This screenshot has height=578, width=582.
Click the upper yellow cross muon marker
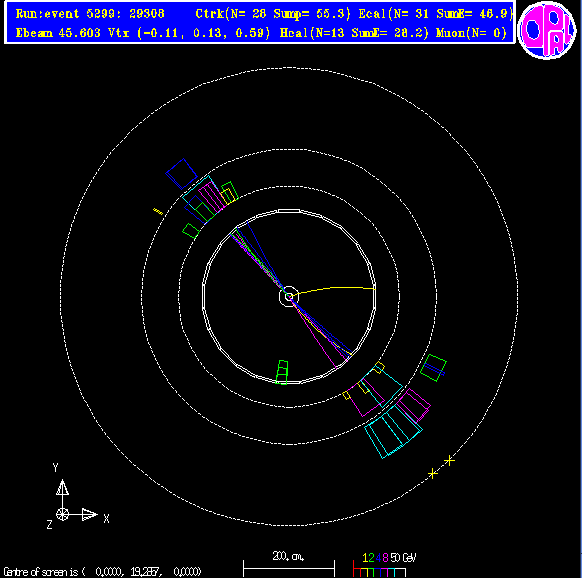449,460
